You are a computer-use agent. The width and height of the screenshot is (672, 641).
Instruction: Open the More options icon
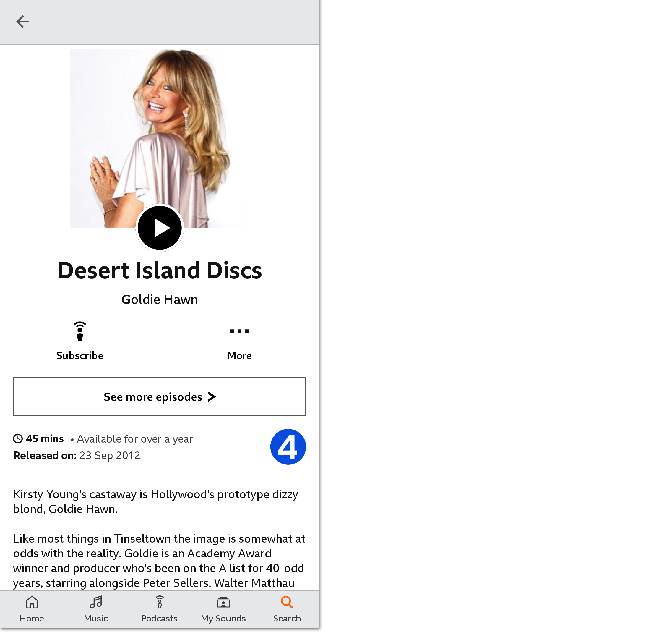click(239, 331)
